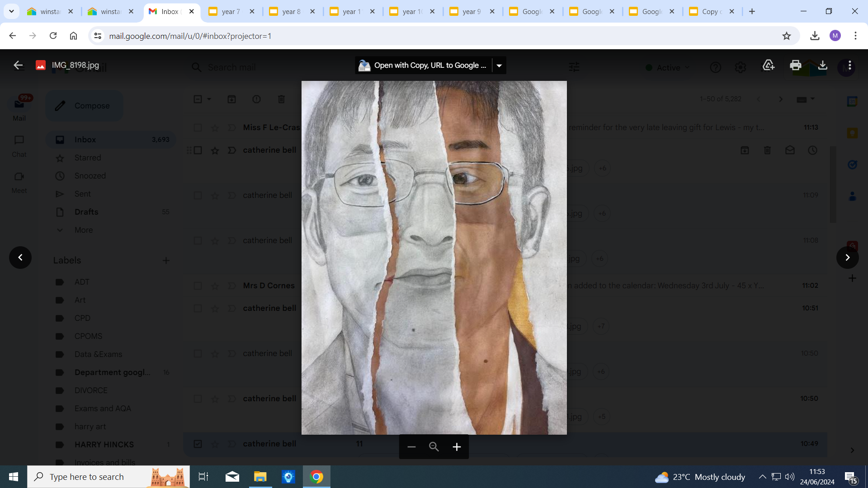Screen dimensions: 868x488
Task: Report spam toolbar icon
Action: click(x=256, y=99)
